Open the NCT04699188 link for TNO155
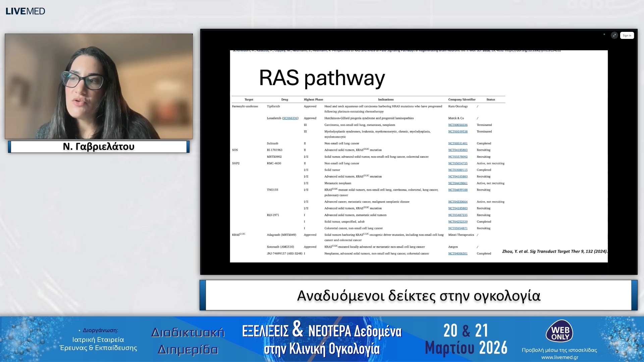Image resolution: width=644 pixels, height=362 pixels. [x=458, y=190]
